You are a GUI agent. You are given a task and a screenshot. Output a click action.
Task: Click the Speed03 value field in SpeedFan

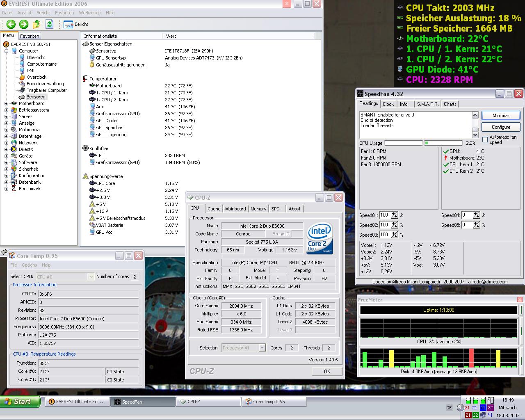pos(384,235)
